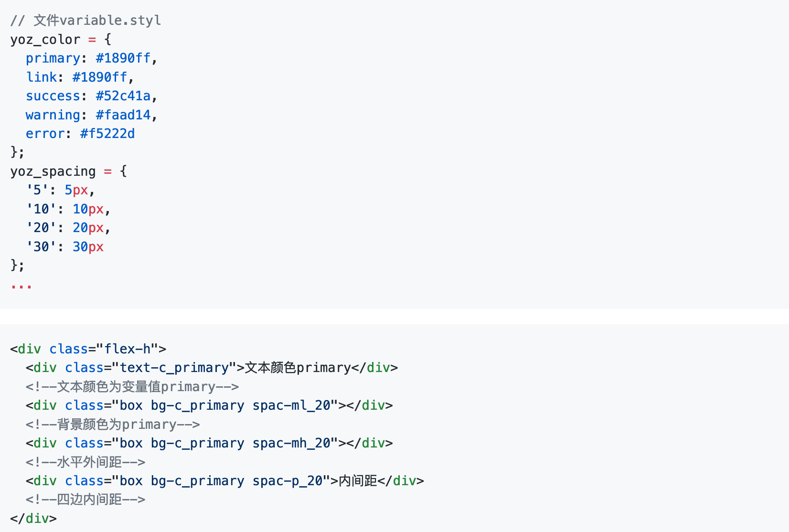The image size is (789, 532).
Task: Click the red ellipsis below the code
Action: point(21,287)
